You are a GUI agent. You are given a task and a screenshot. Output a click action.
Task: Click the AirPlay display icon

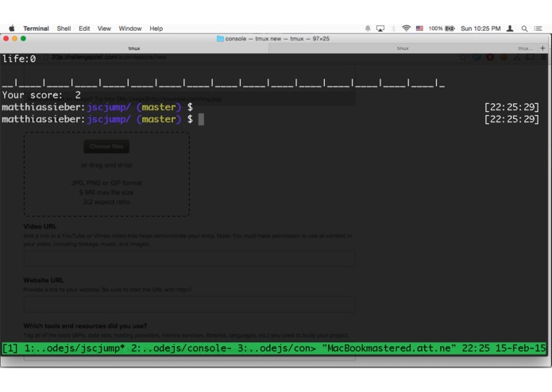tap(380, 29)
